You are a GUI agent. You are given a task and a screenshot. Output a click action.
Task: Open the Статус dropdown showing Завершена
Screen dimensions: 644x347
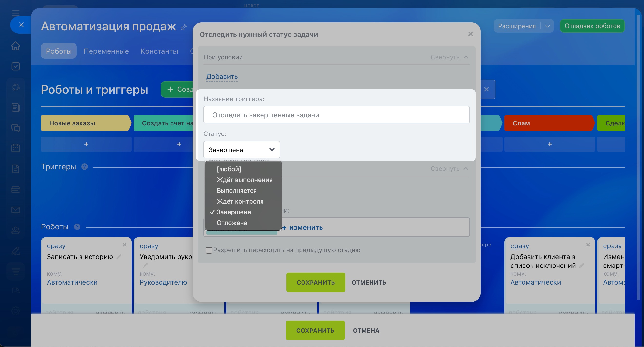coord(241,150)
